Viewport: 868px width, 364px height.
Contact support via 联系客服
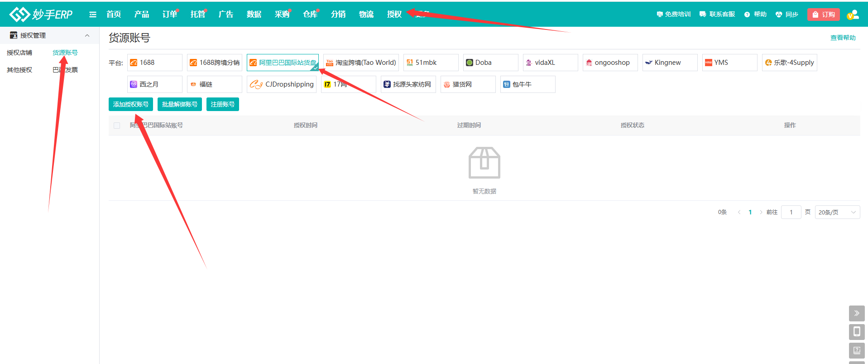tap(717, 15)
